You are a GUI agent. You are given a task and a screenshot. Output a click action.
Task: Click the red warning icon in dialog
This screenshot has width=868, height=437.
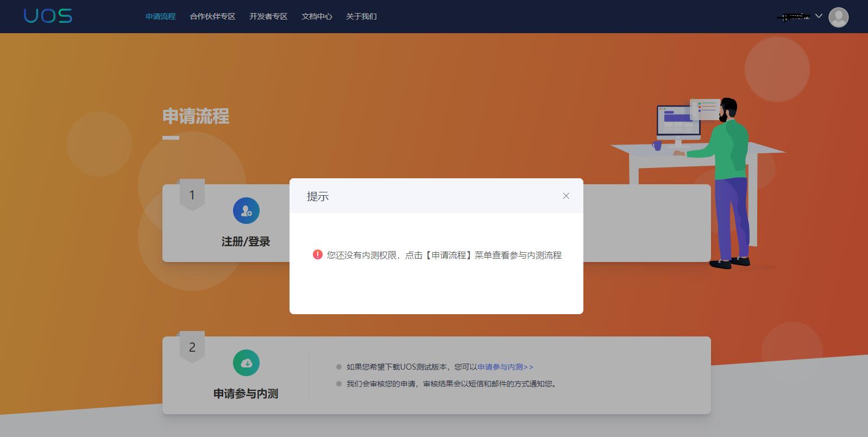(318, 254)
